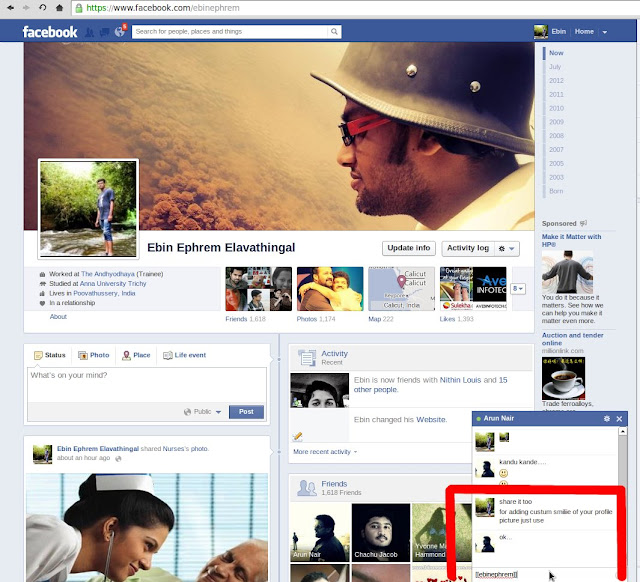Jump to July on the timeline
This screenshot has height=582, width=640.
tap(555, 67)
